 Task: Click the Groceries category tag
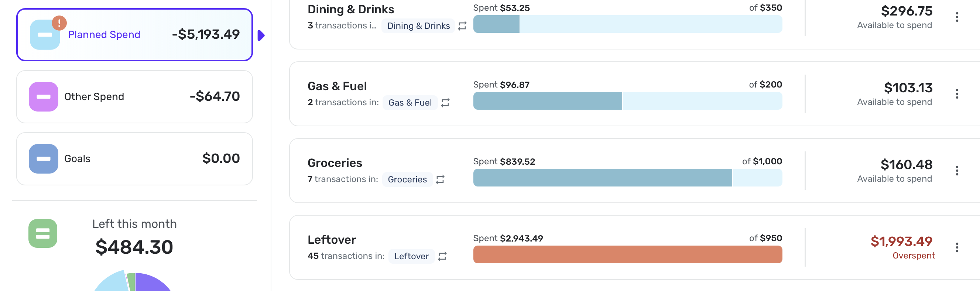pos(407,179)
